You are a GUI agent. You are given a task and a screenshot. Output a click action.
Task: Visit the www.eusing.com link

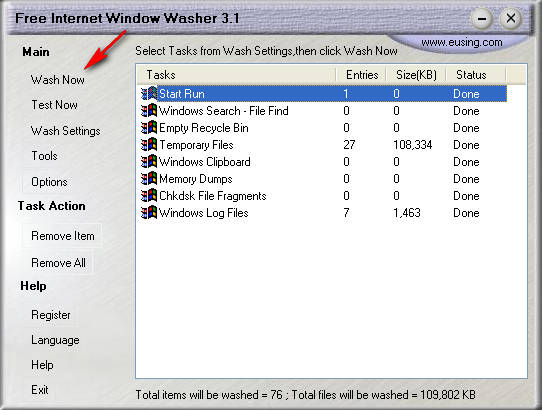(x=461, y=42)
